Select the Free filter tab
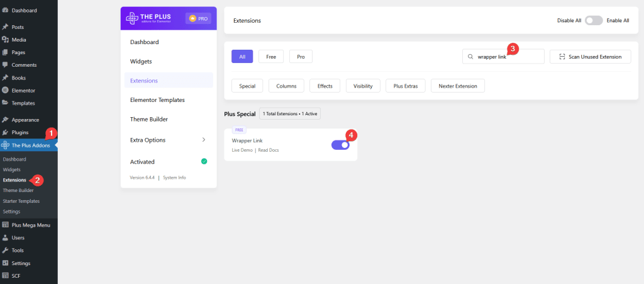644x284 pixels. click(271, 57)
